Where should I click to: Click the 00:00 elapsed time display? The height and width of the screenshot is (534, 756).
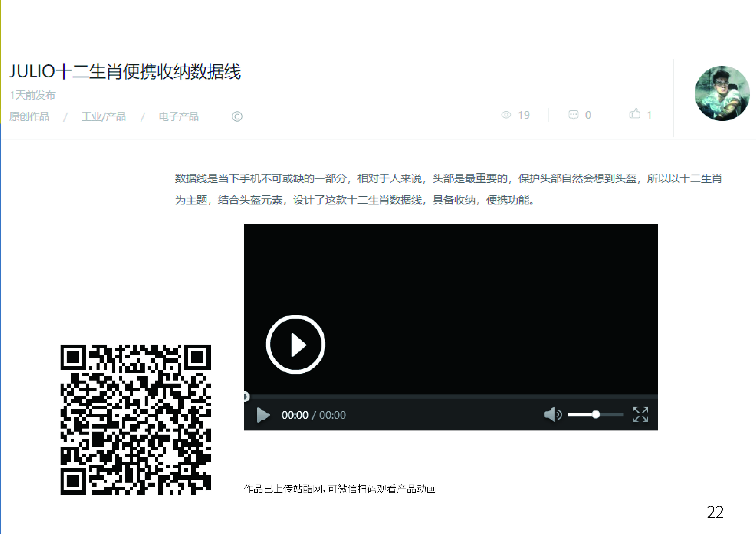point(295,415)
